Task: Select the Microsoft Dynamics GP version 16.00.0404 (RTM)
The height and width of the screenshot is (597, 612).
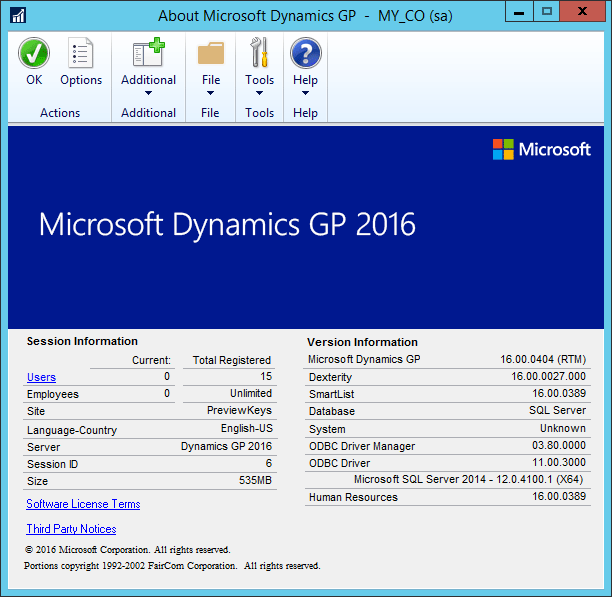Action: tap(543, 359)
